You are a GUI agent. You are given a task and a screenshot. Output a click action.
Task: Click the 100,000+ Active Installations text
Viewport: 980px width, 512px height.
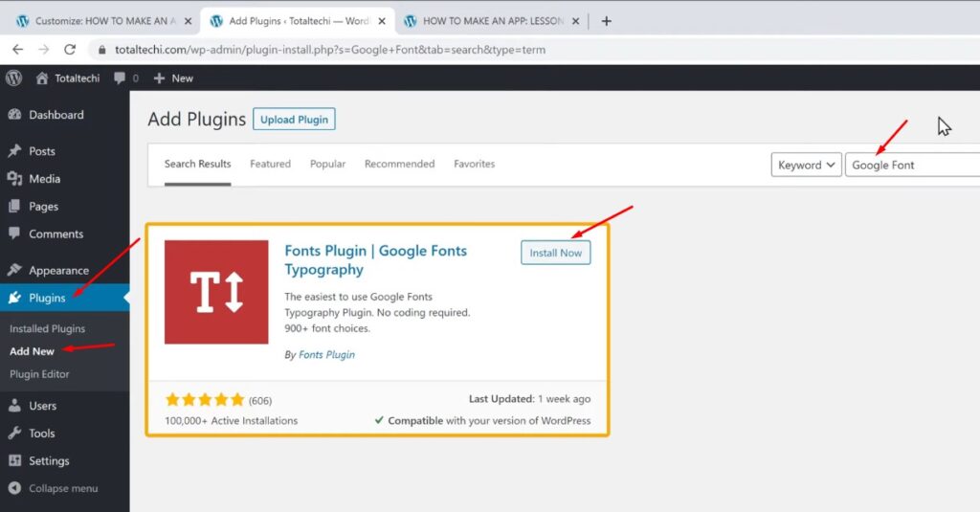pyautogui.click(x=232, y=421)
